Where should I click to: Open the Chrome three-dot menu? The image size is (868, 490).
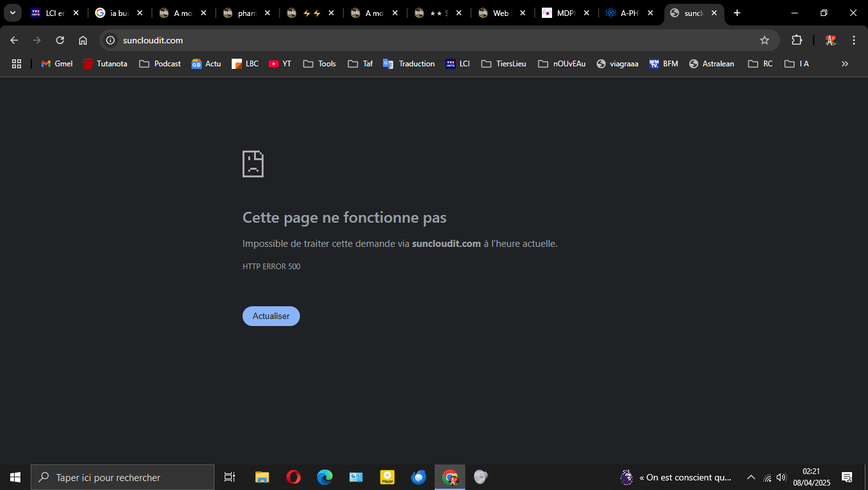(854, 40)
